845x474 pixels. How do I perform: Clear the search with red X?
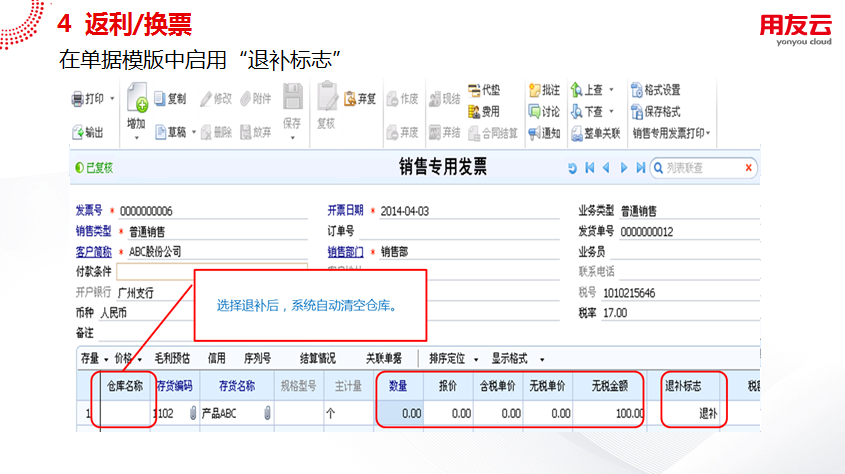(x=749, y=168)
